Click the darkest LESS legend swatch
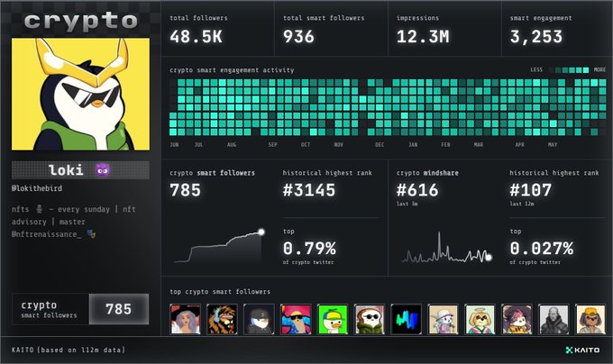This screenshot has height=364, width=613. coord(551,70)
